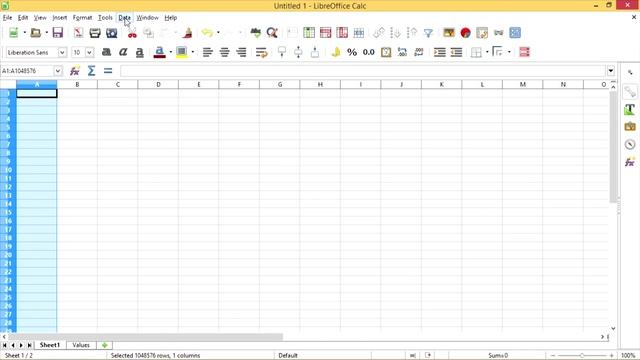Switch to the Values sheet tab

pyautogui.click(x=81, y=345)
